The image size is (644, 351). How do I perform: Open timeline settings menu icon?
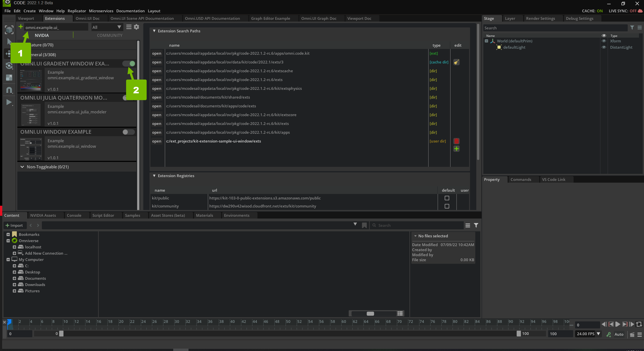(x=639, y=334)
